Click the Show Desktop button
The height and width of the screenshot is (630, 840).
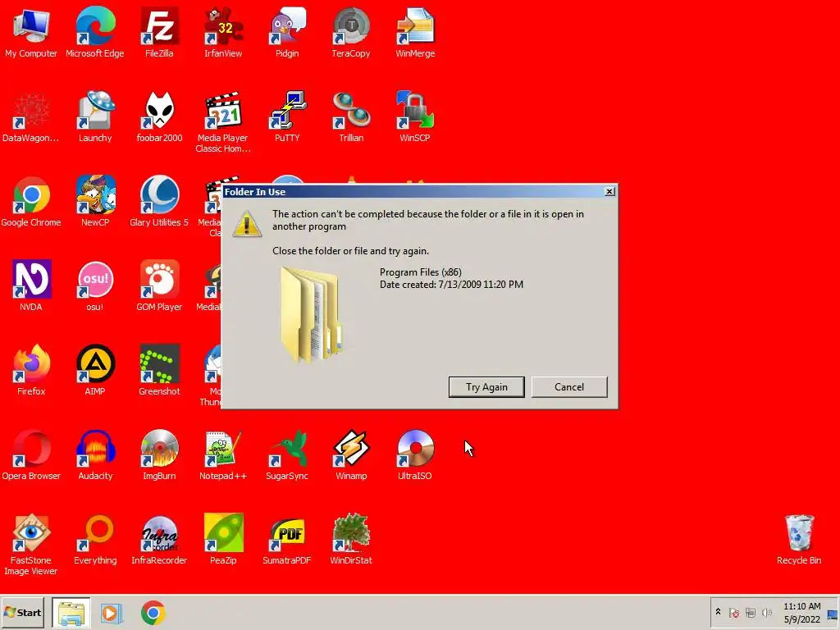click(x=833, y=613)
